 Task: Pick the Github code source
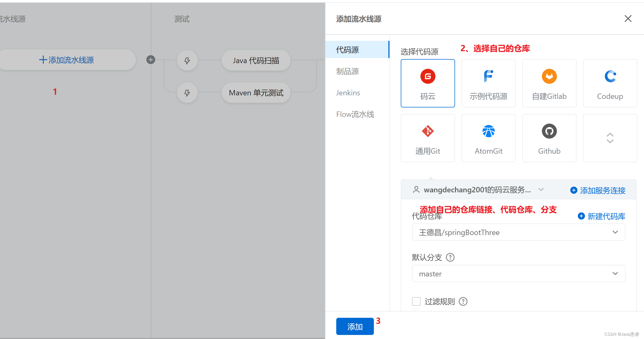pos(549,138)
